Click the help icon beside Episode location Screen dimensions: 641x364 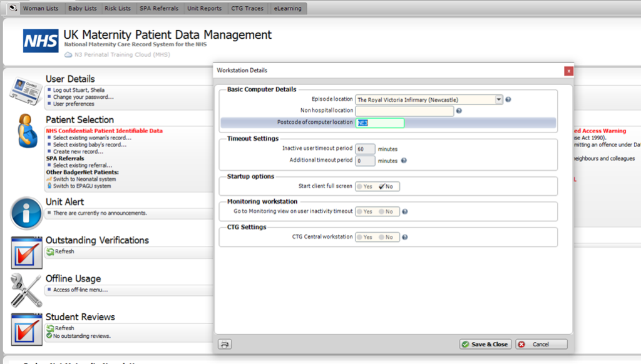click(508, 99)
